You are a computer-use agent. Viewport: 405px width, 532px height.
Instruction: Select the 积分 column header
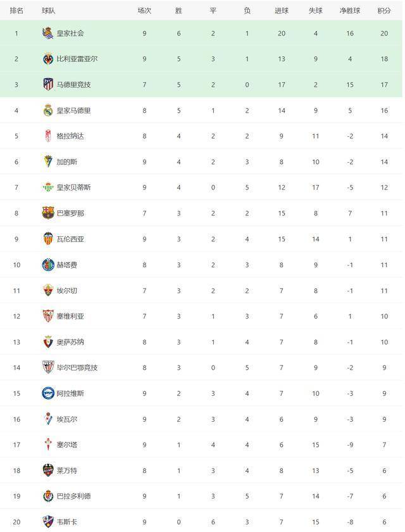(x=384, y=11)
